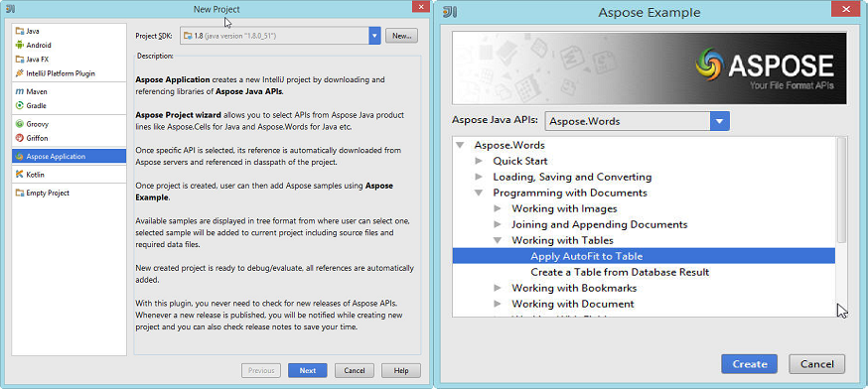868x389 pixels.
Task: Click IntelliJ icon in New Project title bar
Action: 10,9
